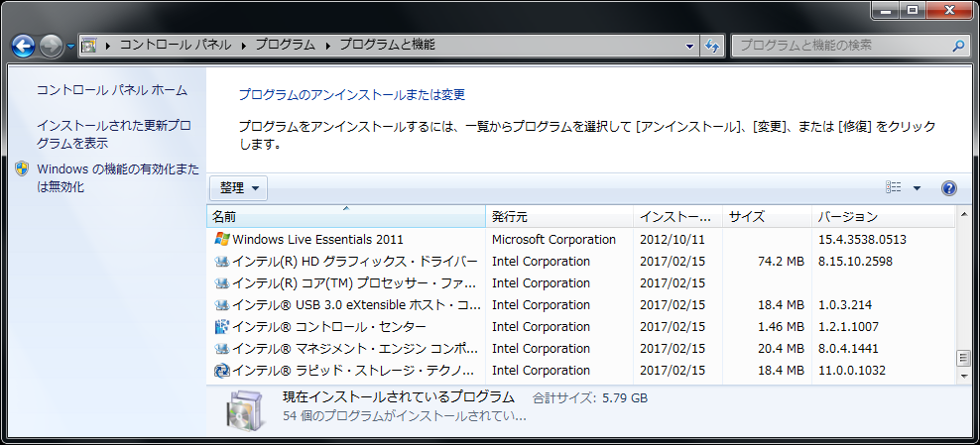Open recent pages dropdown next to Forward
The width and height of the screenshot is (980, 445).
(x=70, y=47)
